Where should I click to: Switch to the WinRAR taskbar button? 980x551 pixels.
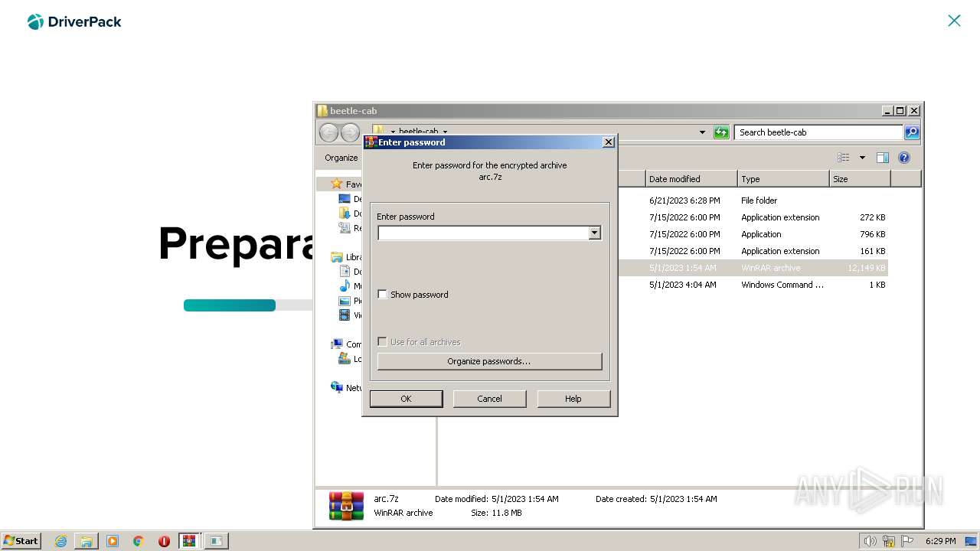[189, 541]
